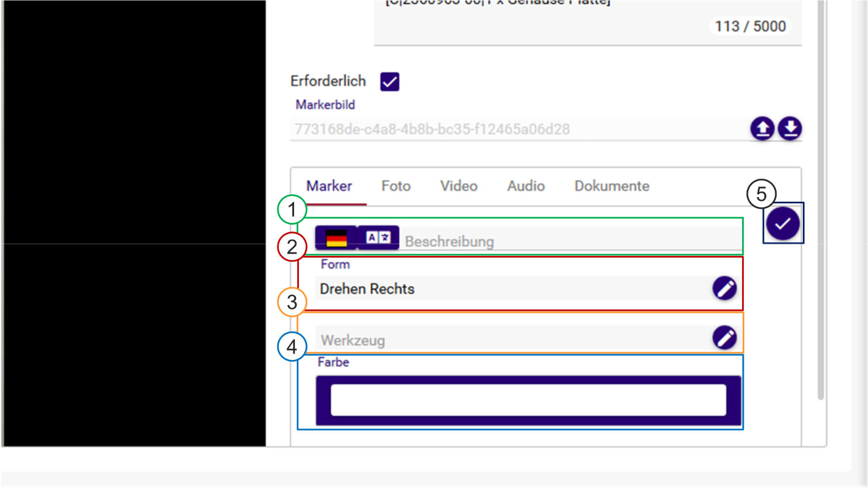868x488 pixels.
Task: Edit Werkzeug using its pencil icon
Action: click(724, 338)
